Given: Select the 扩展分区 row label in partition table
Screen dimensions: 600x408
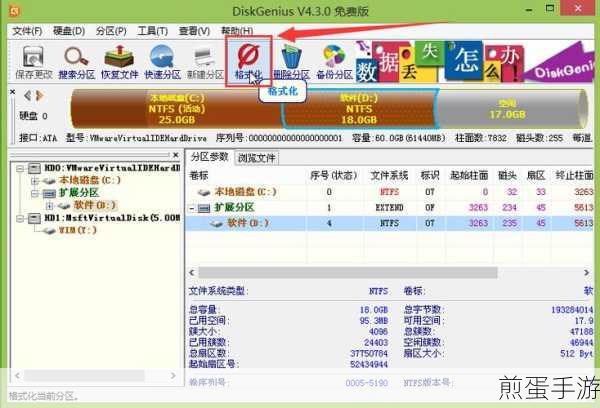Looking at the screenshot, I should click(x=234, y=208).
